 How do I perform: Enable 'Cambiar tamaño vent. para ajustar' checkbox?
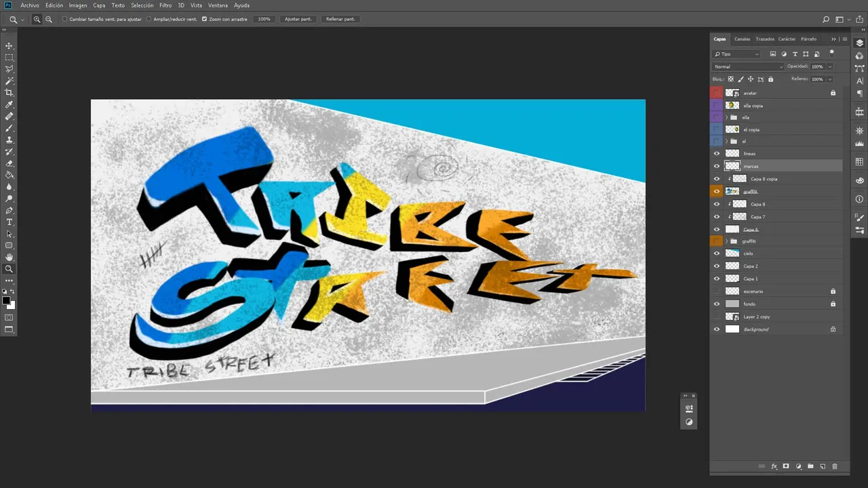(x=65, y=19)
